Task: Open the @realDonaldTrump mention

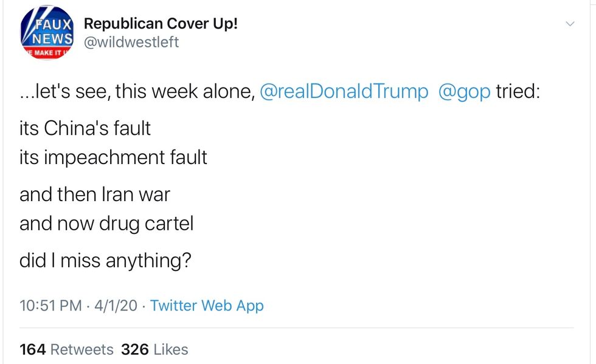Action: (x=344, y=92)
